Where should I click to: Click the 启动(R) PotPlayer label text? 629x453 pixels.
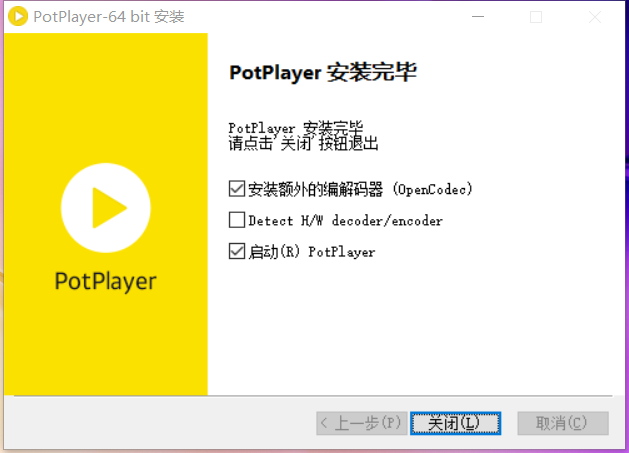click(x=311, y=252)
